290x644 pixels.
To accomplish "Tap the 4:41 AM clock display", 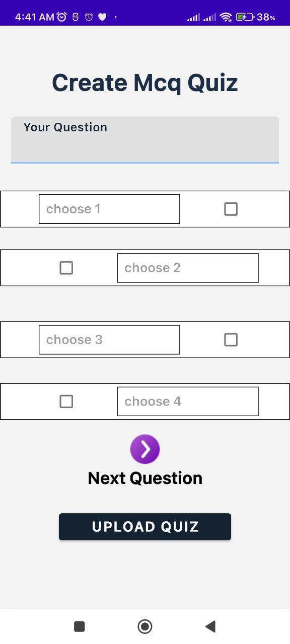I will 34,16.
